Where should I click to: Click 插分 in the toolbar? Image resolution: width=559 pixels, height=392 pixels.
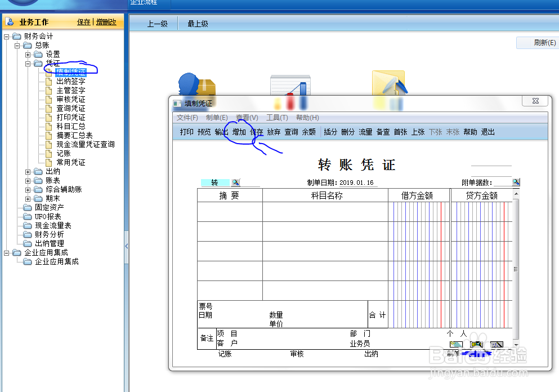(x=330, y=132)
